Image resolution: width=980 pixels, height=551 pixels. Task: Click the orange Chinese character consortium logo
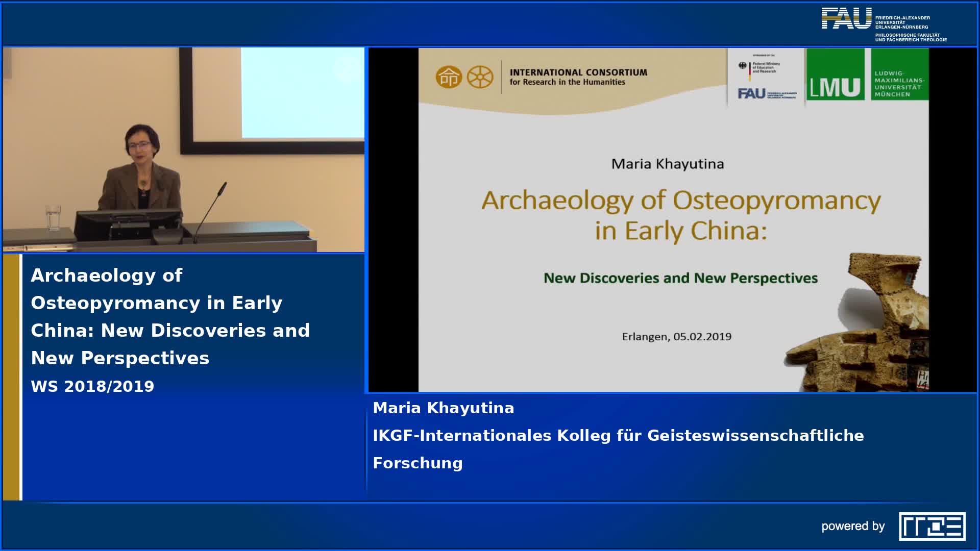448,78
